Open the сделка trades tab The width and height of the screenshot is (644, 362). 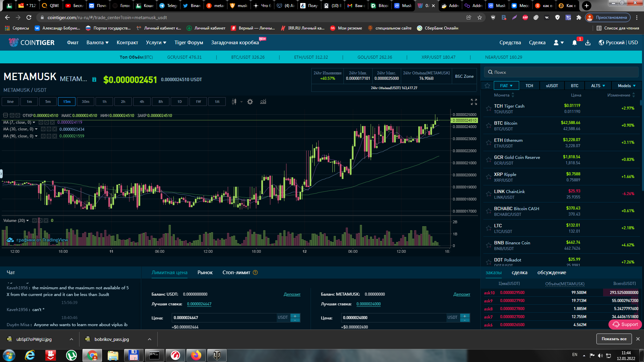pos(520,273)
